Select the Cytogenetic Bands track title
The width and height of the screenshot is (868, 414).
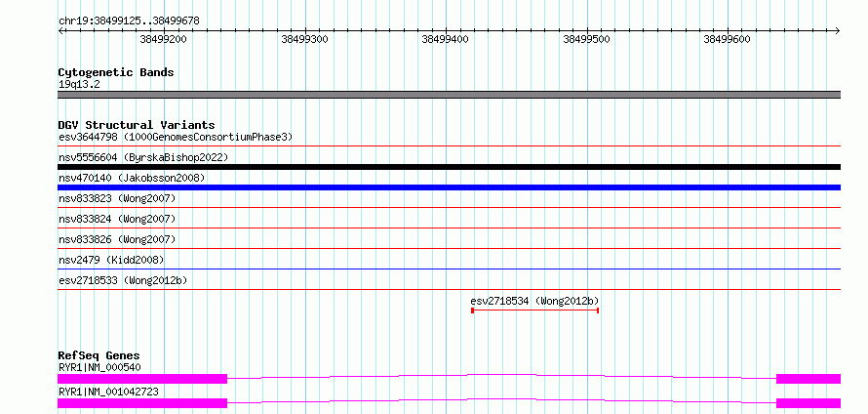point(116,72)
